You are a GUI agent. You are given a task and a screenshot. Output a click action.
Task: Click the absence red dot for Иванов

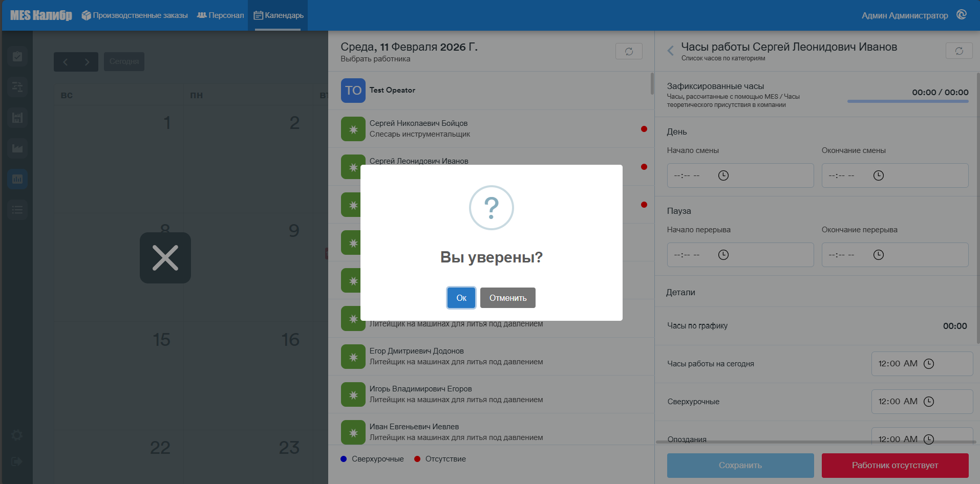coord(644,167)
